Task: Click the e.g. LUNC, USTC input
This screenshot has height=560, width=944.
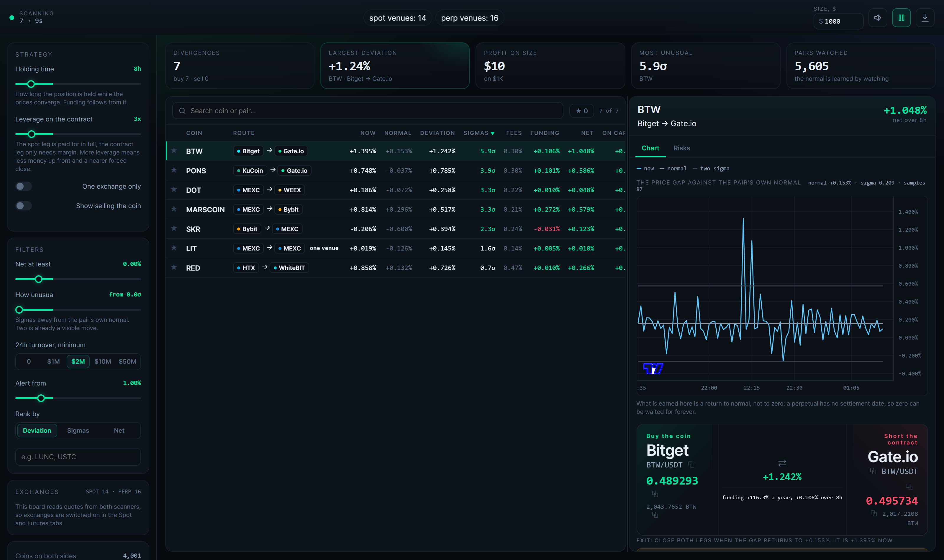Action: pyautogui.click(x=78, y=457)
